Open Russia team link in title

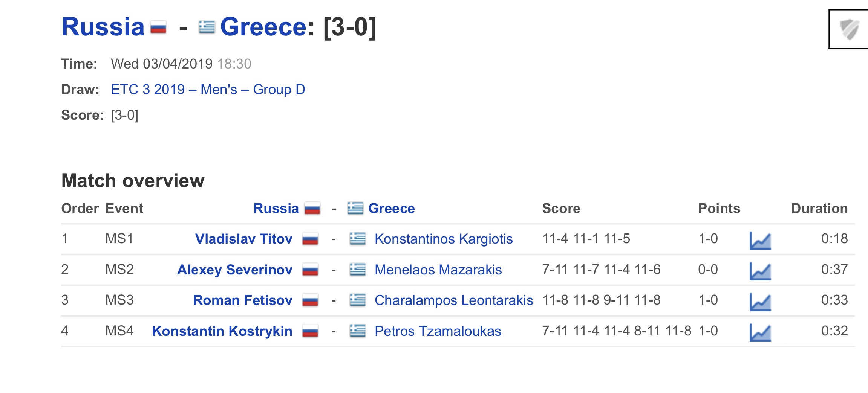(103, 27)
